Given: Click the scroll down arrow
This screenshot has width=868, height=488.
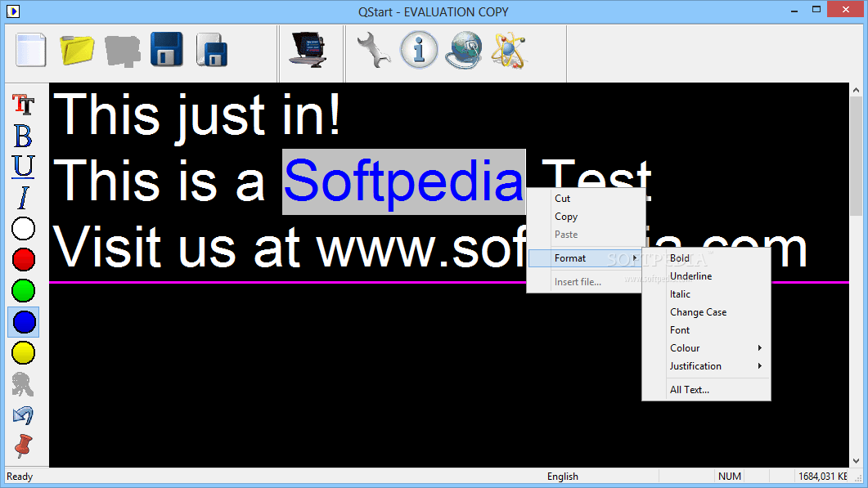Looking at the screenshot, I should [x=856, y=460].
